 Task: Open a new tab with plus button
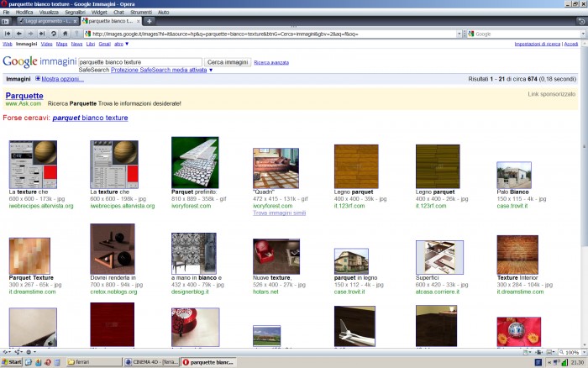click(150, 21)
